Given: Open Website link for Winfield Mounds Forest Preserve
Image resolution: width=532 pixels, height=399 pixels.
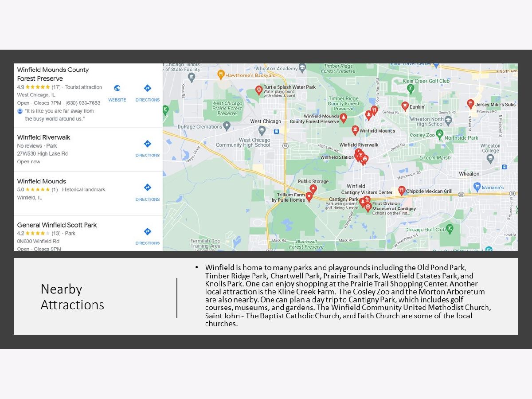Looking at the screenshot, I should [117, 92].
